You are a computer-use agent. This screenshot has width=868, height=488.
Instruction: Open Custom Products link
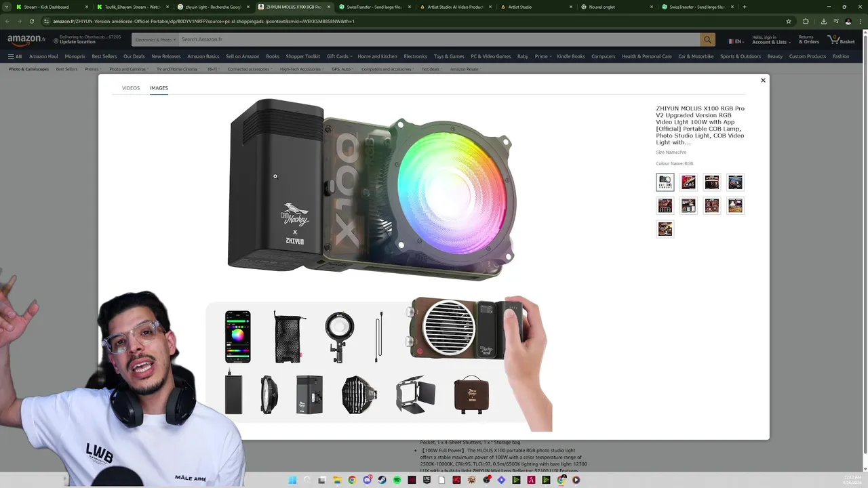pos(807,56)
